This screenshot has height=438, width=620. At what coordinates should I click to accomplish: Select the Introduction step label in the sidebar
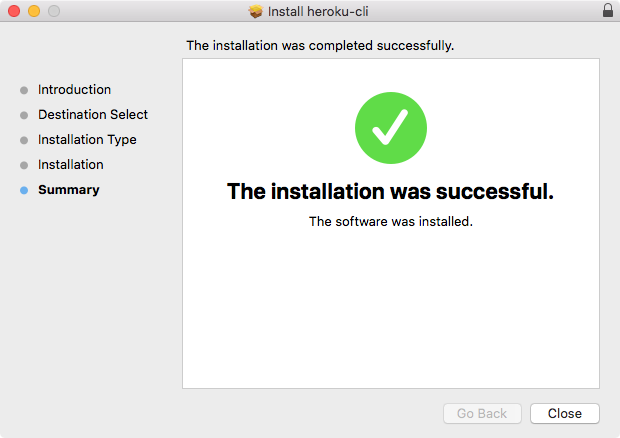point(74,90)
